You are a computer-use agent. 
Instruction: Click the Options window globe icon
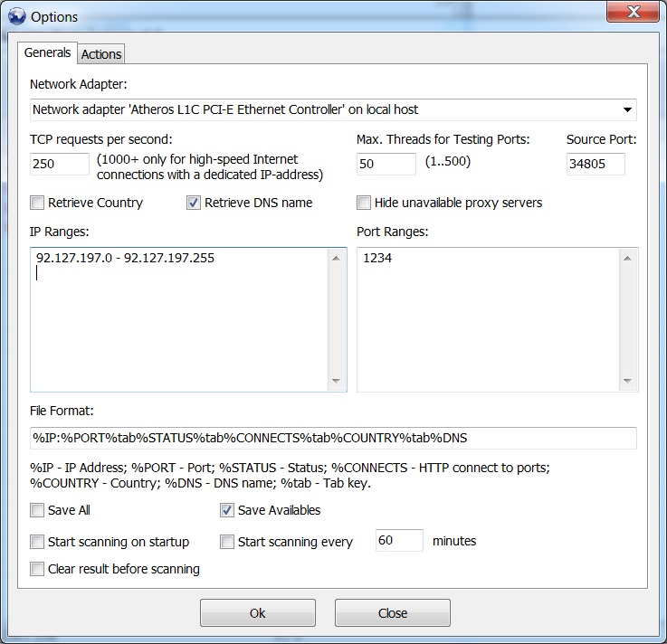tap(16, 16)
